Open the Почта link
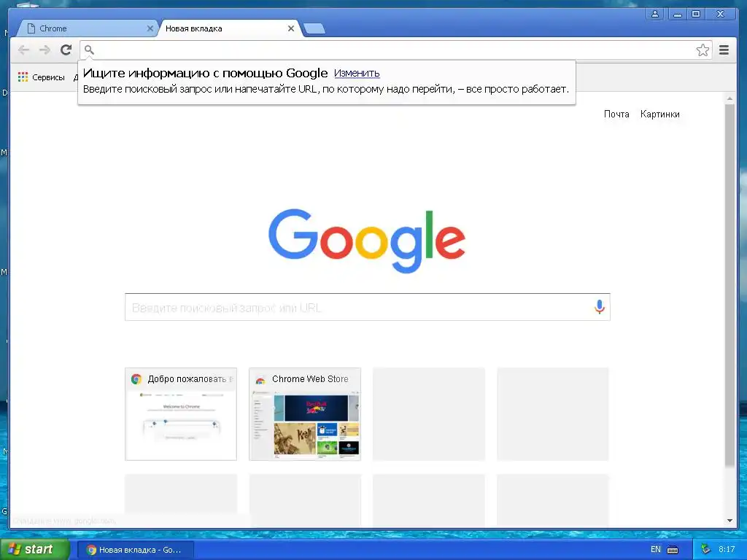 (616, 114)
